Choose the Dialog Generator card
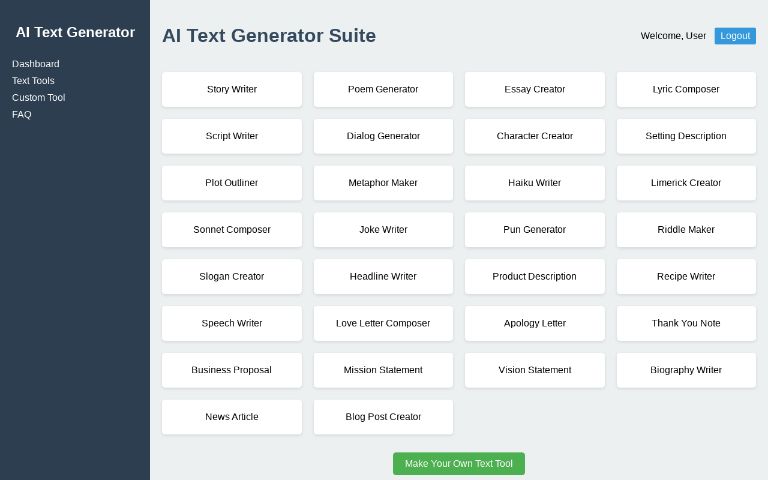 click(383, 136)
